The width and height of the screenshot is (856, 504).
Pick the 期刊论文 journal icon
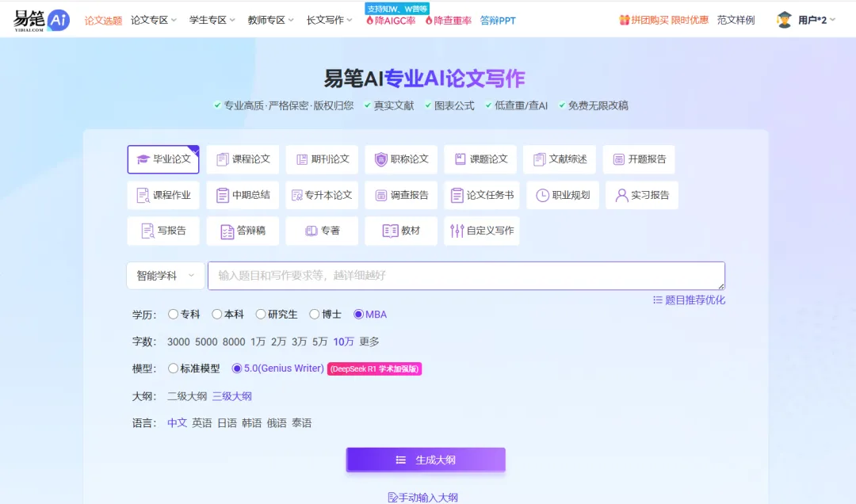(x=302, y=159)
